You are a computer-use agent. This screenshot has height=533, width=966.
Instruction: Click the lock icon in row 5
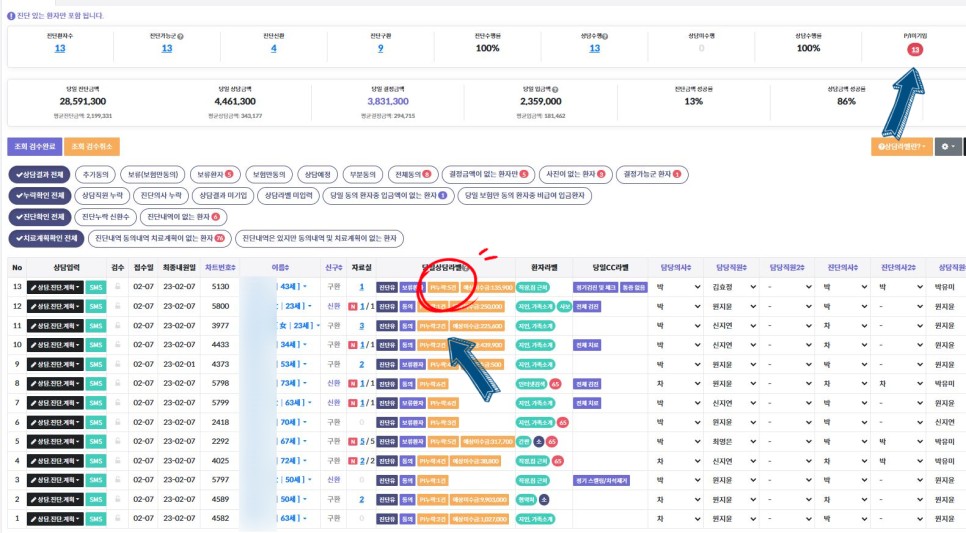pos(117,441)
